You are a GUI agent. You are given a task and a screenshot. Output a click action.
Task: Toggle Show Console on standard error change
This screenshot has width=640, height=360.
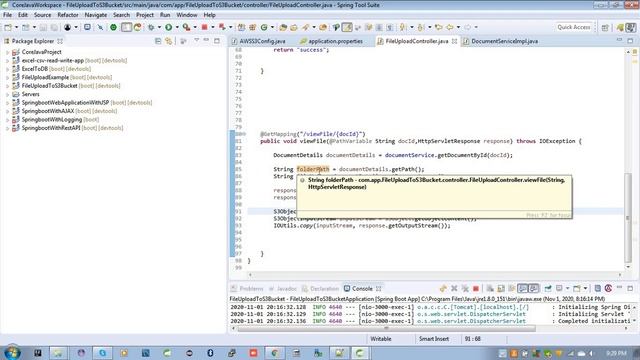coord(533,289)
